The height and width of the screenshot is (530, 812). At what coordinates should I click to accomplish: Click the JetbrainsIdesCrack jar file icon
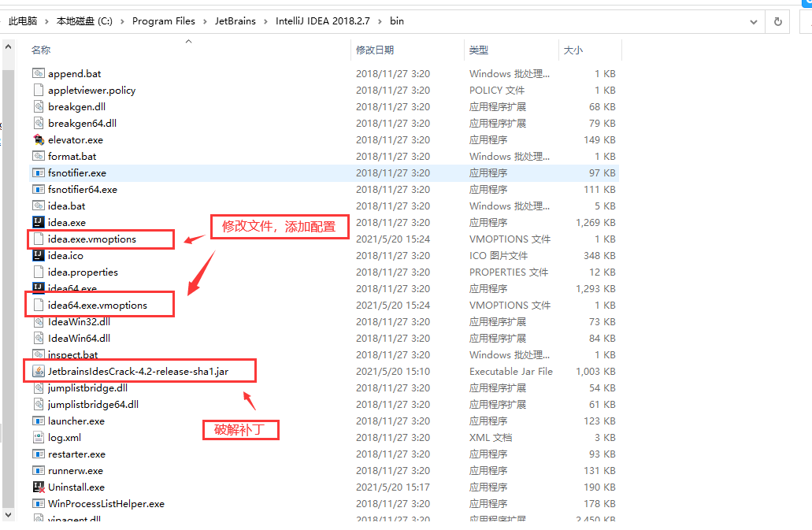tap(39, 371)
